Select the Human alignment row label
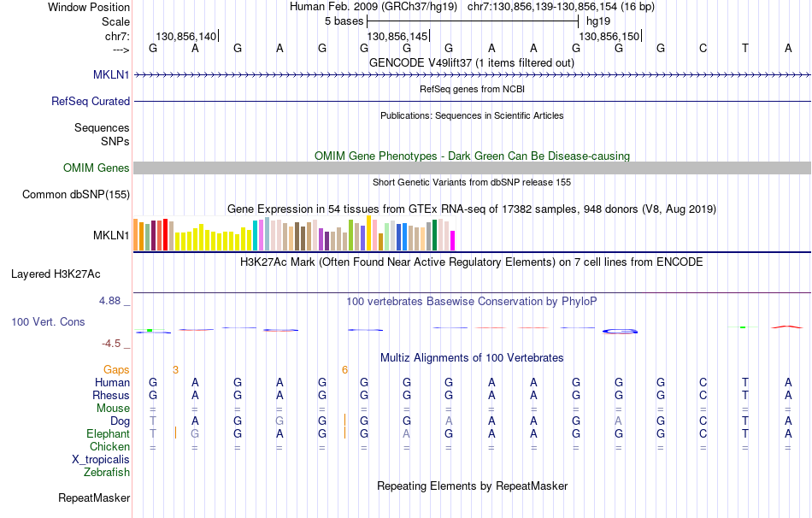812x518 pixels. [112, 382]
